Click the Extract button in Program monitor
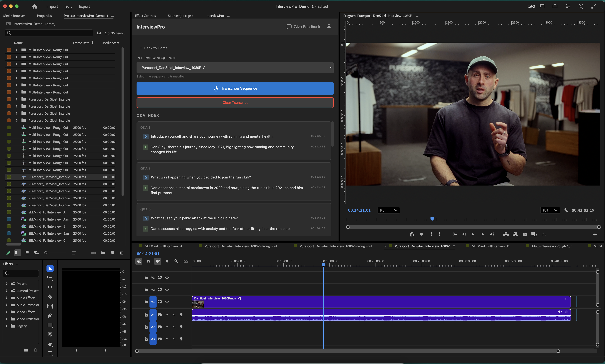The image size is (605, 364). (x=515, y=234)
